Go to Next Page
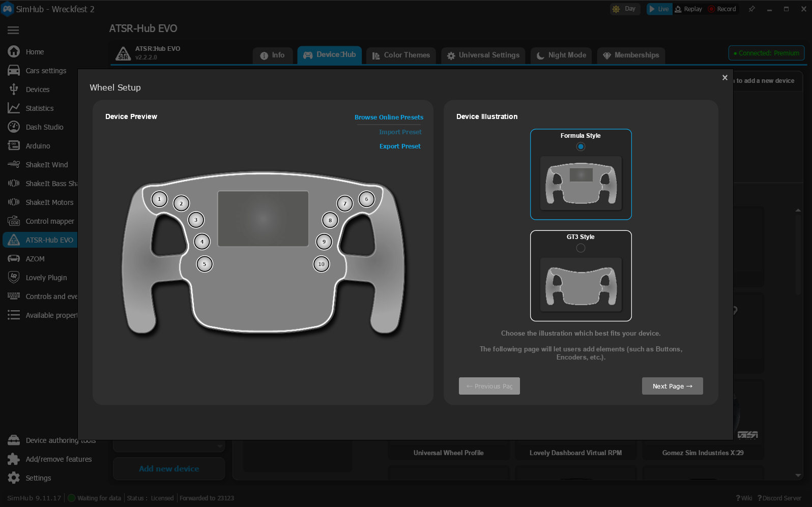This screenshot has width=812, height=507. (x=673, y=386)
